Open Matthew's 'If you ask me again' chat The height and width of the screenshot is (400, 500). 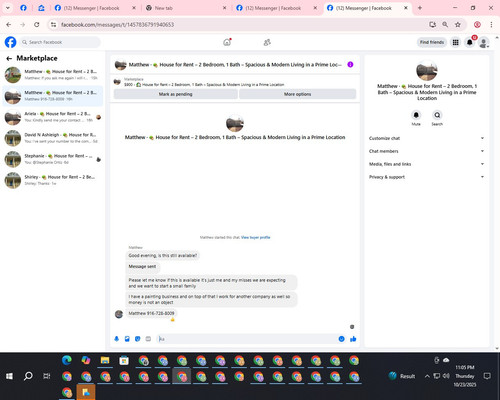(x=53, y=75)
